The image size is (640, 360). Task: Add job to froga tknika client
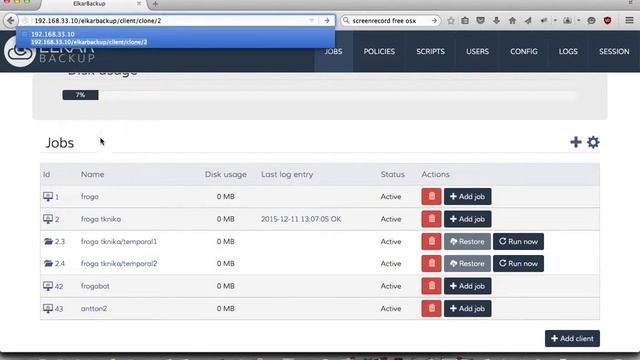467,219
